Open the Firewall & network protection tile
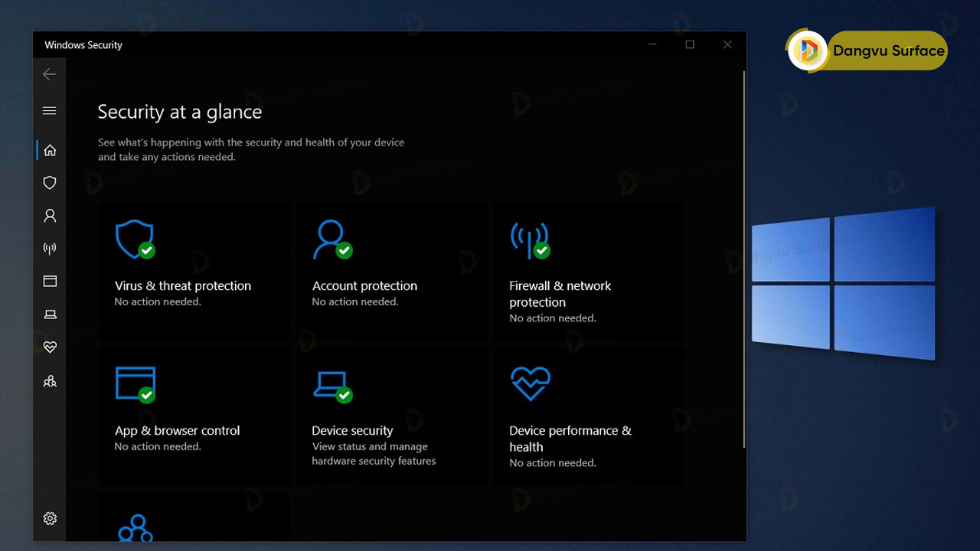Screen dimensions: 980x551 coord(589,271)
